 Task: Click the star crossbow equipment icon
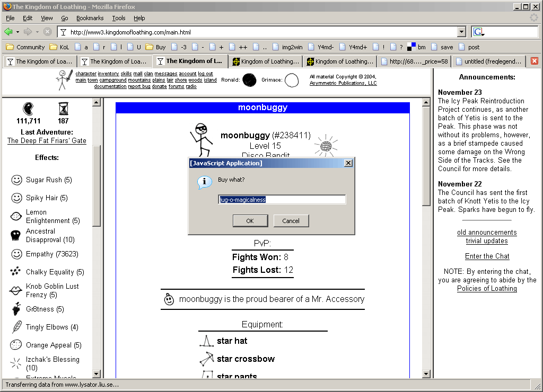click(207, 359)
